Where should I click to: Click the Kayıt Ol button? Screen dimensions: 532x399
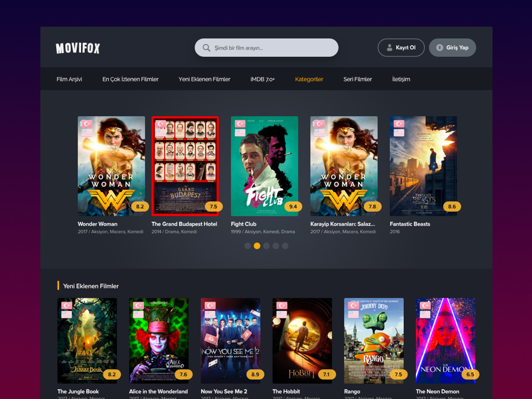coord(401,48)
